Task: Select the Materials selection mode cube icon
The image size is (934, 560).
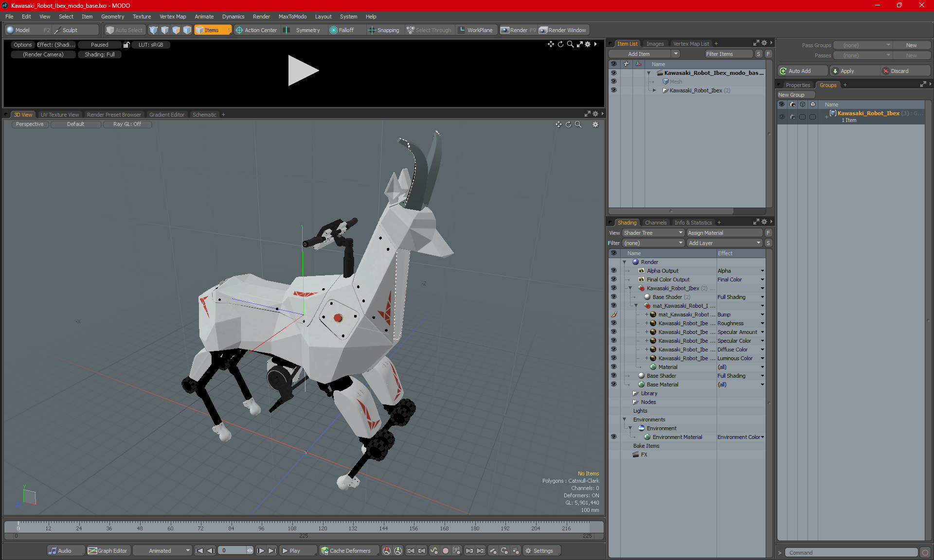Action: pos(187,30)
